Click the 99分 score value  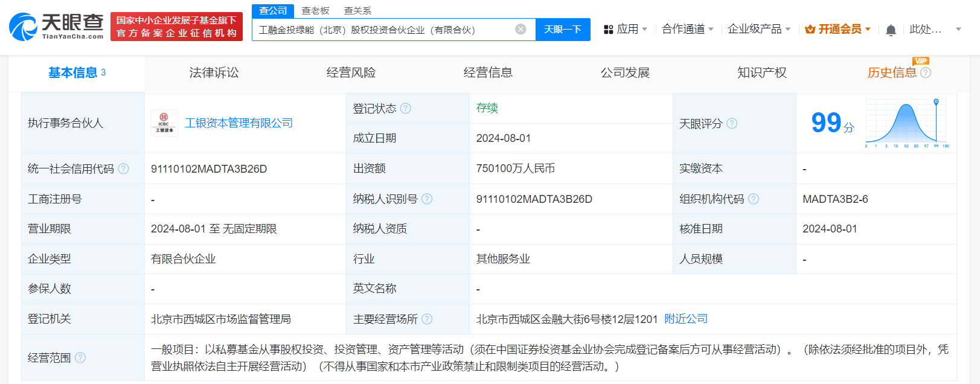click(833, 123)
